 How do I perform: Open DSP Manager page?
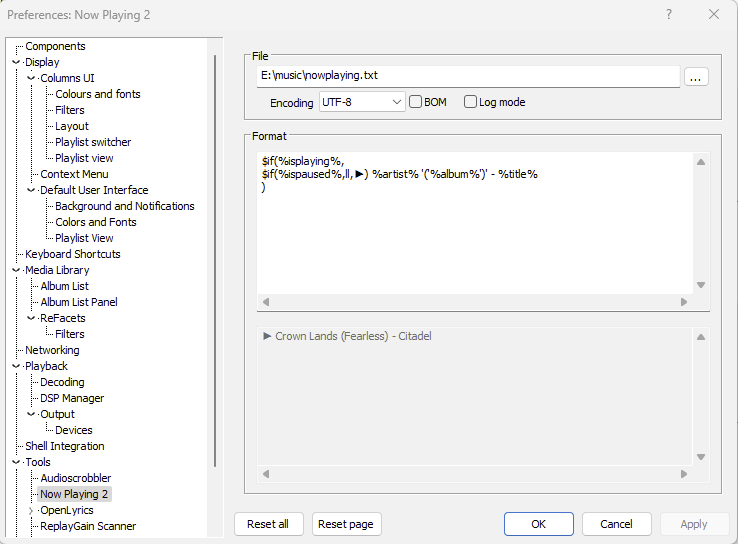(72, 398)
